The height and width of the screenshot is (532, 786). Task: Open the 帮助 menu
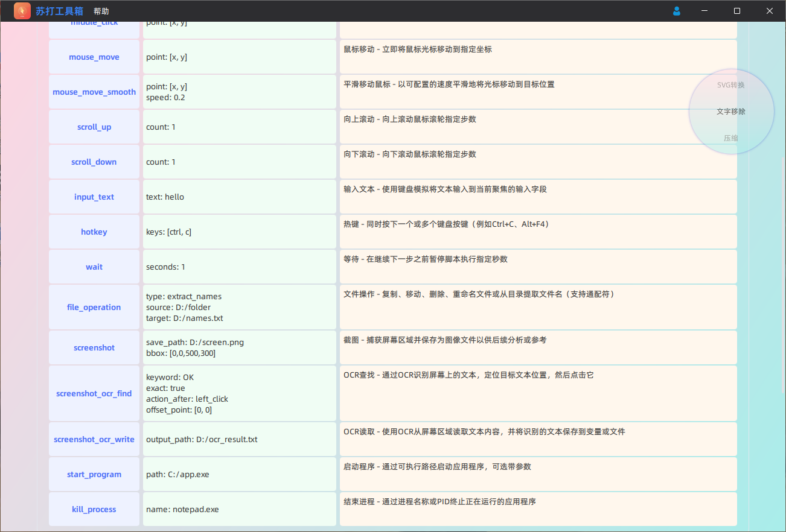101,11
